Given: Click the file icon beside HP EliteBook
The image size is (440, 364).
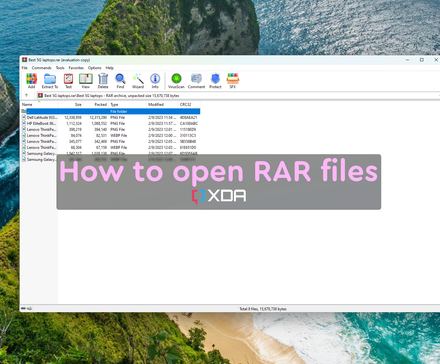Looking at the screenshot, I should (24, 123).
